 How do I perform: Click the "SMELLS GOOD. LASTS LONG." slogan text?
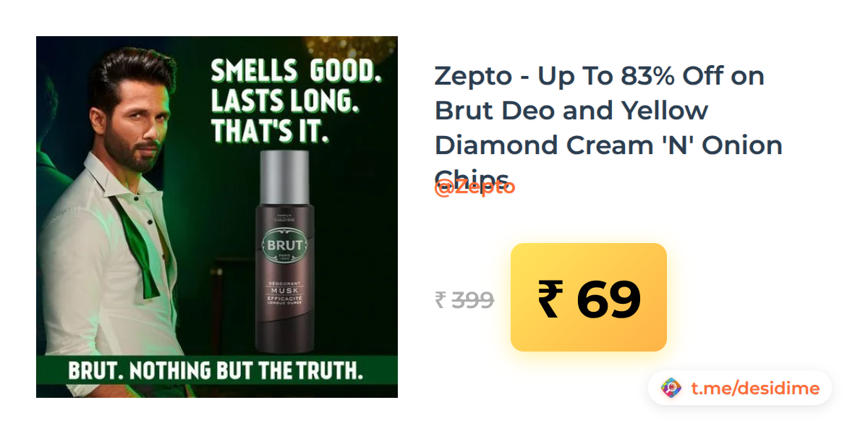click(297, 85)
